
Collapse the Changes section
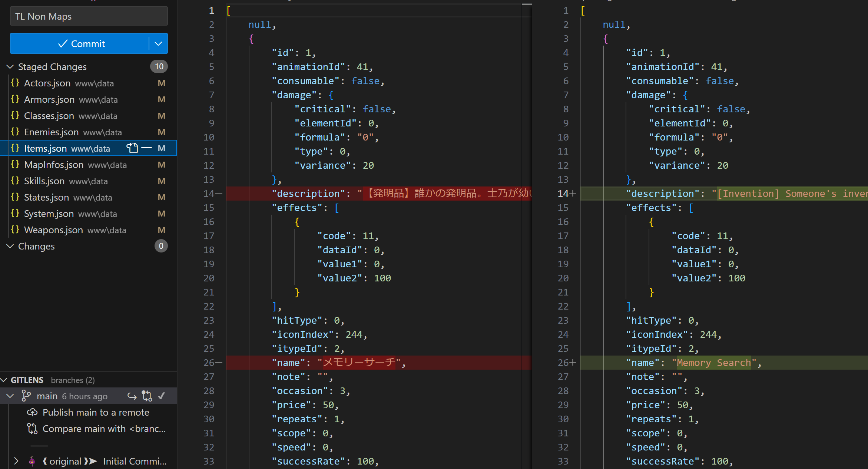10,246
